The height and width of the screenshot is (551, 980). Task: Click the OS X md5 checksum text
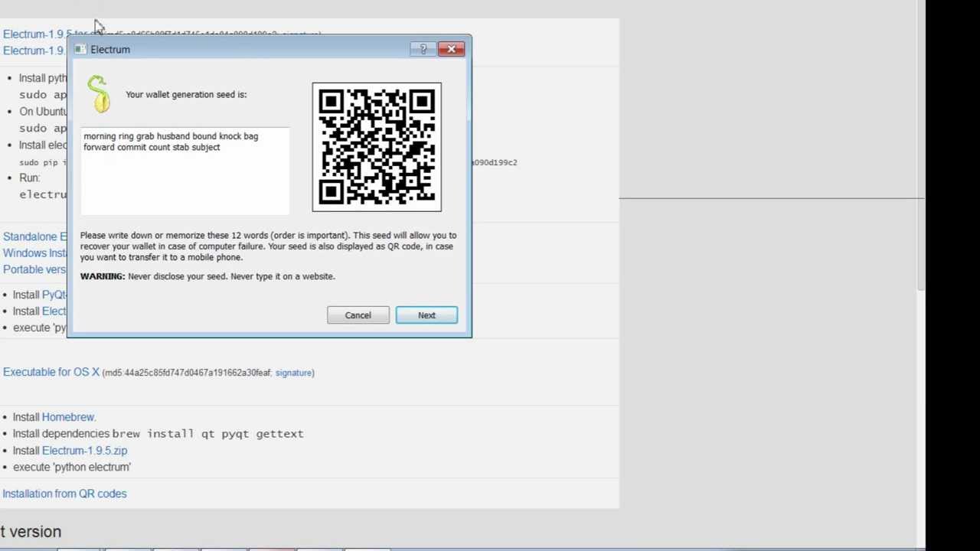click(x=187, y=373)
